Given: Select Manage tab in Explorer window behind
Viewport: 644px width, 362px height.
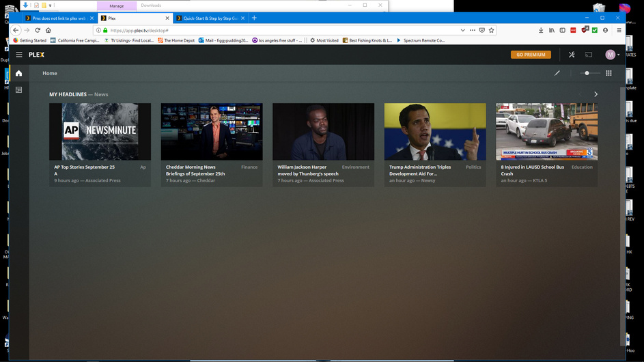Looking at the screenshot, I should [x=117, y=5].
